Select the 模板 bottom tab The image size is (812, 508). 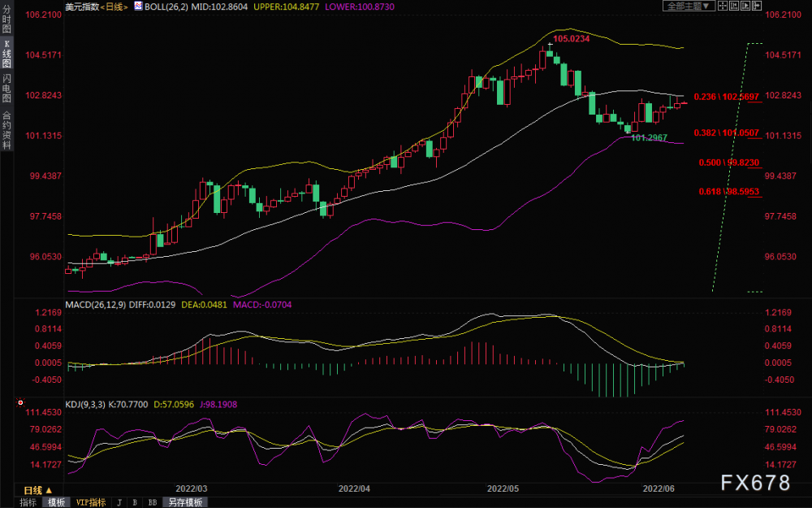(x=56, y=502)
